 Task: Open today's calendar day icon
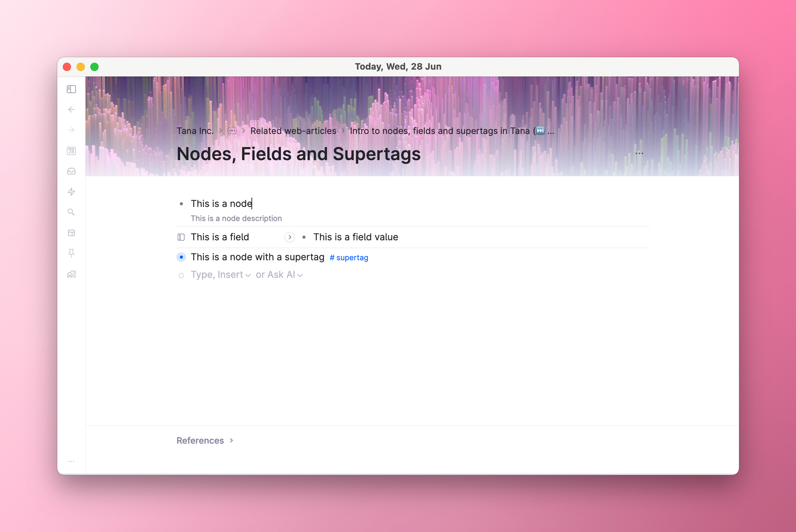tap(71, 151)
